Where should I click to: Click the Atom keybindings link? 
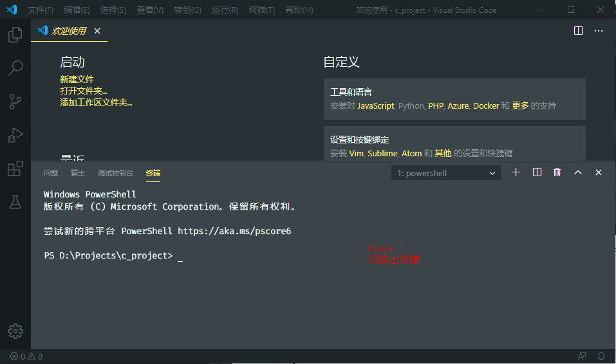pyautogui.click(x=412, y=153)
